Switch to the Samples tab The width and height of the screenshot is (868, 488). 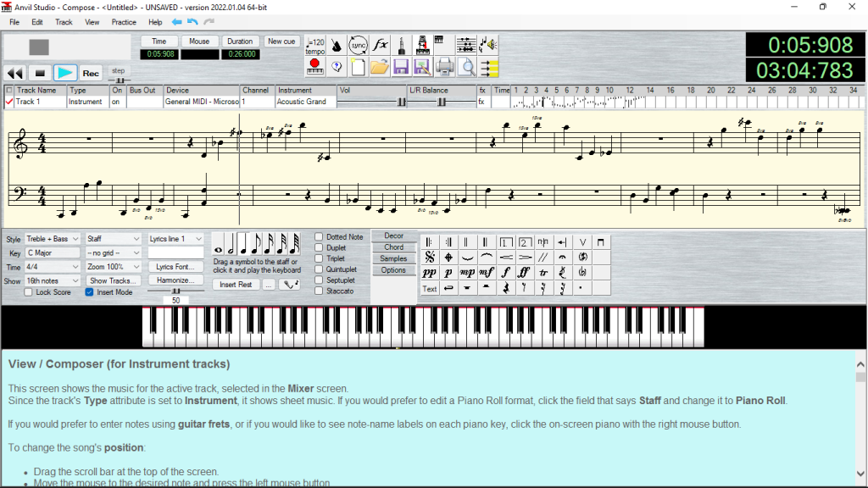click(394, 258)
